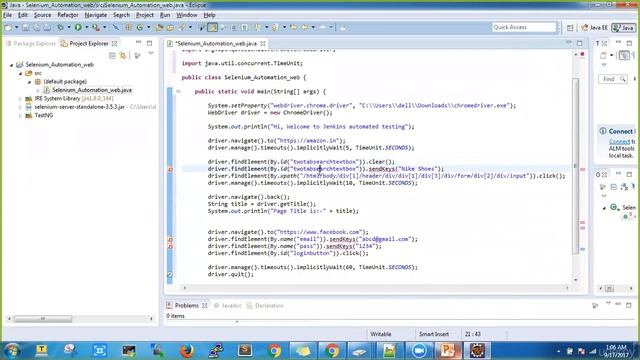
Task: Switch to the Javadoc tab
Action: point(228,305)
